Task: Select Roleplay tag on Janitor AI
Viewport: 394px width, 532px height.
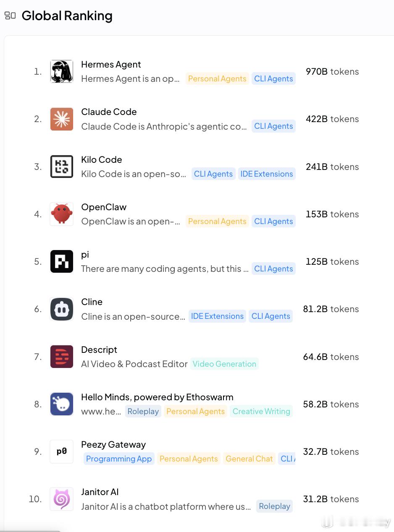Action: (x=274, y=506)
